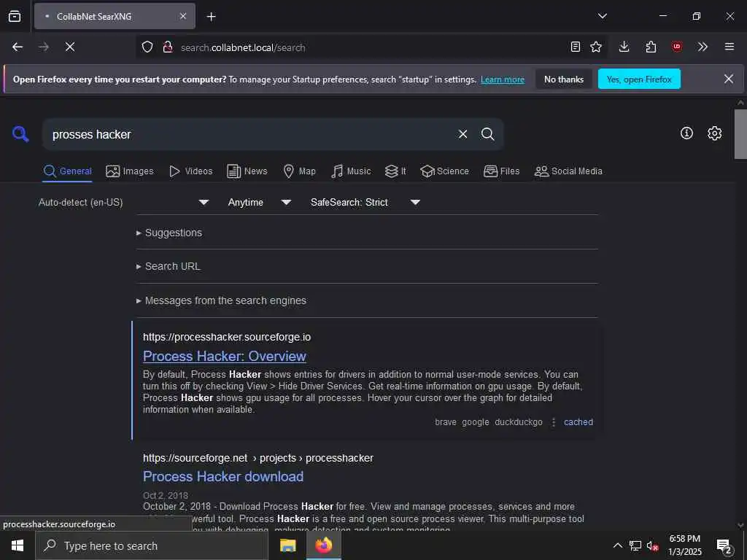
Task: Click the SearXNG magnifier logo
Action: (x=20, y=134)
